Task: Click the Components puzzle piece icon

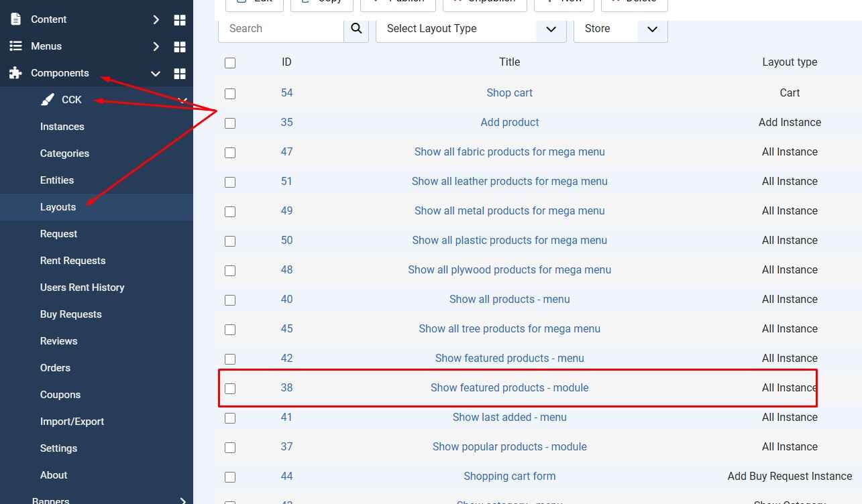Action: (15, 73)
